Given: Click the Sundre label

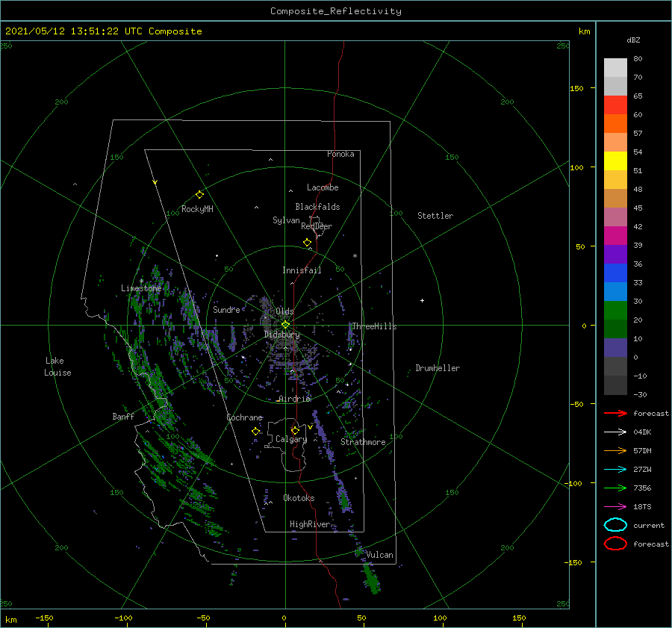Looking at the screenshot, I should pyautogui.click(x=226, y=309).
